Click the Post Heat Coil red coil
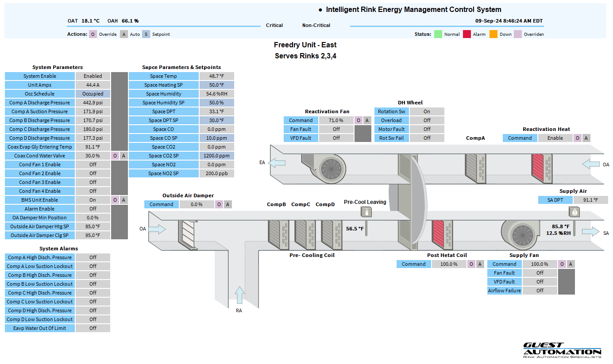 click(438, 233)
